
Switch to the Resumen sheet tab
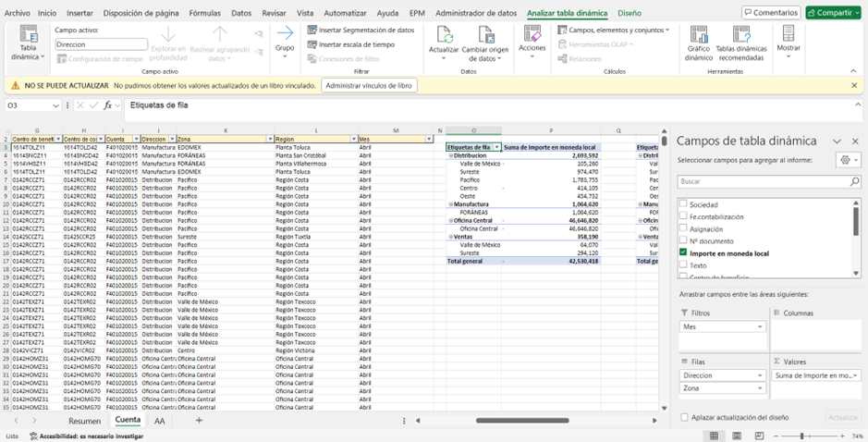tap(84, 421)
